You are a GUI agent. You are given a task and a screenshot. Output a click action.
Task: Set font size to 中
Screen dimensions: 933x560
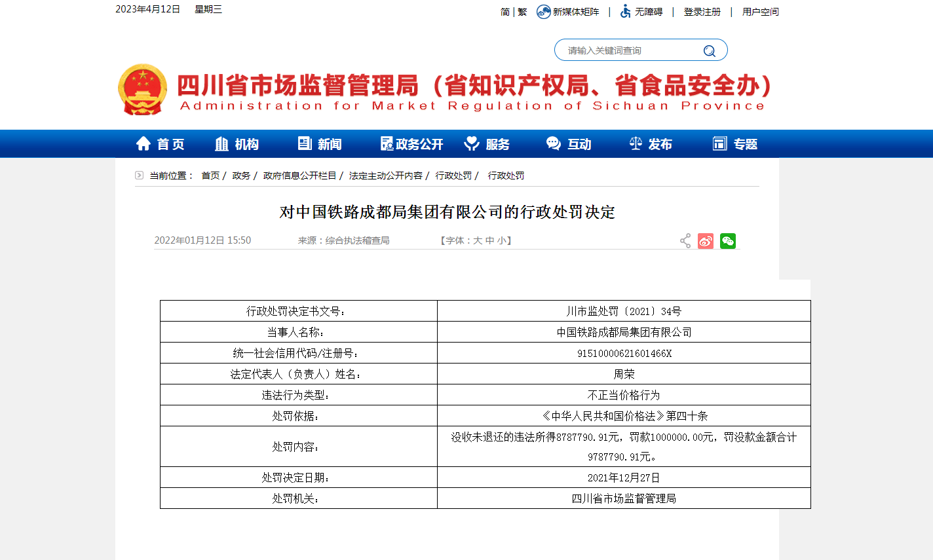pos(489,241)
